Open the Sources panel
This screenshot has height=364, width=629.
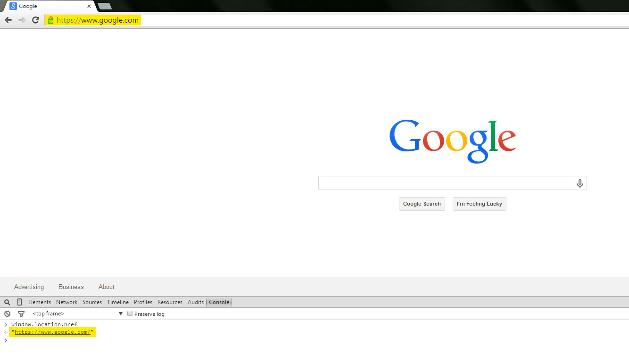[x=92, y=302]
